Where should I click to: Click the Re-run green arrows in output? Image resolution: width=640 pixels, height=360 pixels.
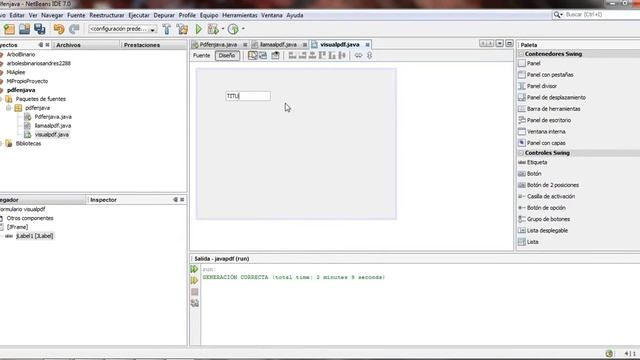pyautogui.click(x=194, y=269)
